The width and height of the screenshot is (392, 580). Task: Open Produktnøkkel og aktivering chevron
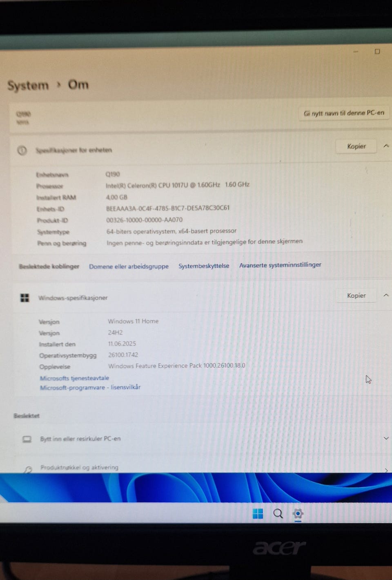click(x=386, y=470)
